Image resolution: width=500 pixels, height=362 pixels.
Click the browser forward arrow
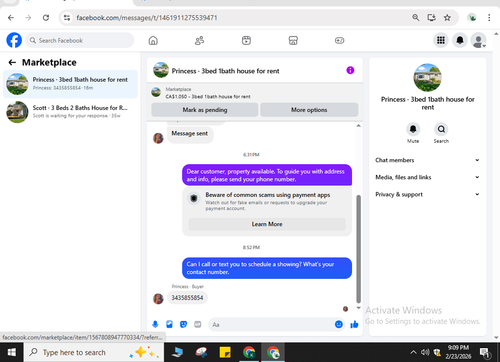pyautogui.click(x=28, y=18)
